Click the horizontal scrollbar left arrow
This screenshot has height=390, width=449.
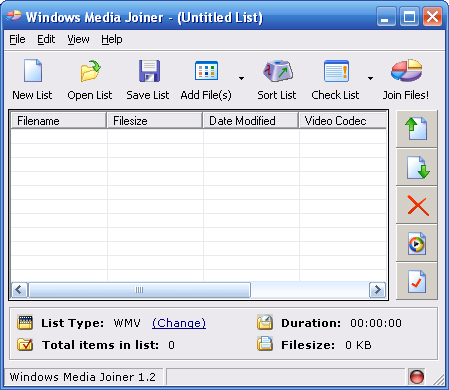(x=19, y=290)
